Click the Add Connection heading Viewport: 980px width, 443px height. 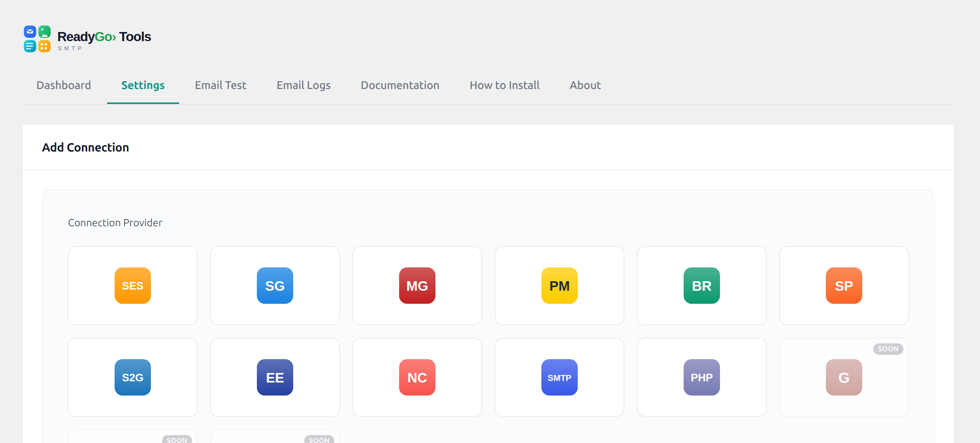click(85, 147)
